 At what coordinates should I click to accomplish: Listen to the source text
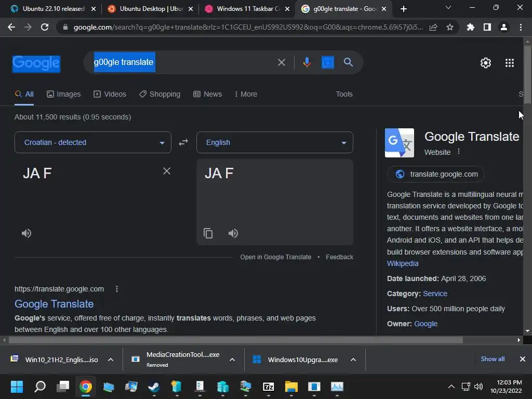tap(26, 233)
